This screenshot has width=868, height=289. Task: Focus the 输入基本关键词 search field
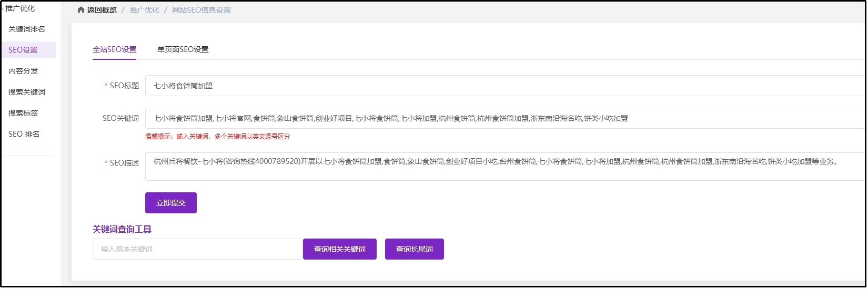[198, 249]
